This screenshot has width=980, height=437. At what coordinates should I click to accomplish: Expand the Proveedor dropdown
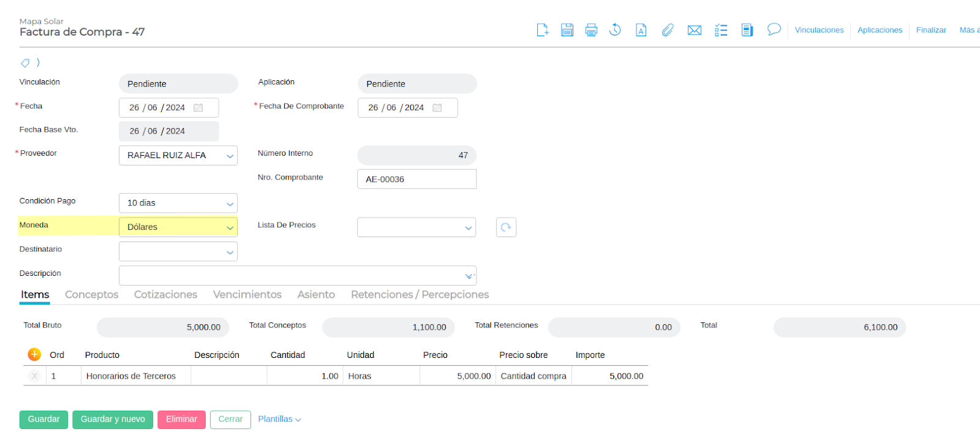click(230, 156)
